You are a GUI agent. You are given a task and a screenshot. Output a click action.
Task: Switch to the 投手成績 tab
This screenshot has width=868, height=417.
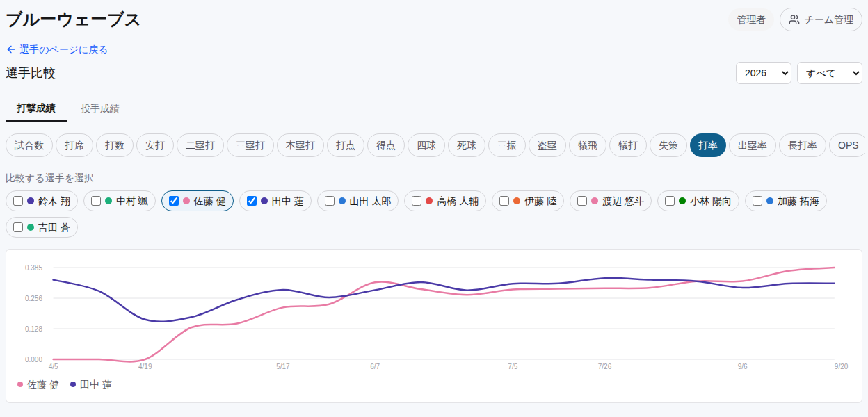click(x=99, y=108)
